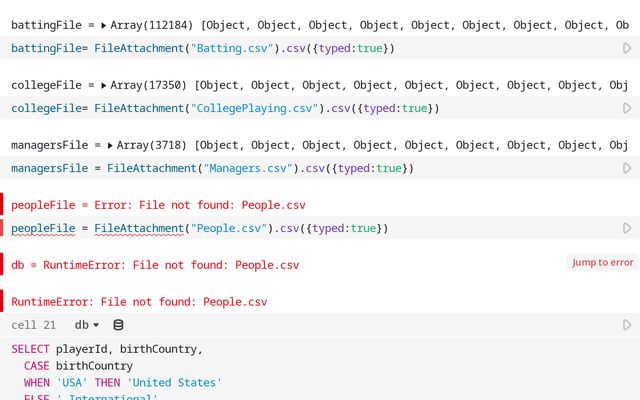
Task: Run the SQL cell 21 play icon
Action: tap(627, 325)
